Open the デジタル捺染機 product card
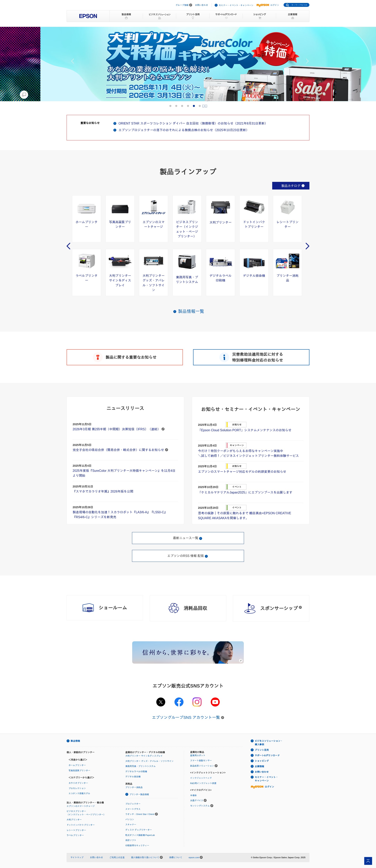Viewport: 376px width, 868px height. [x=254, y=272]
